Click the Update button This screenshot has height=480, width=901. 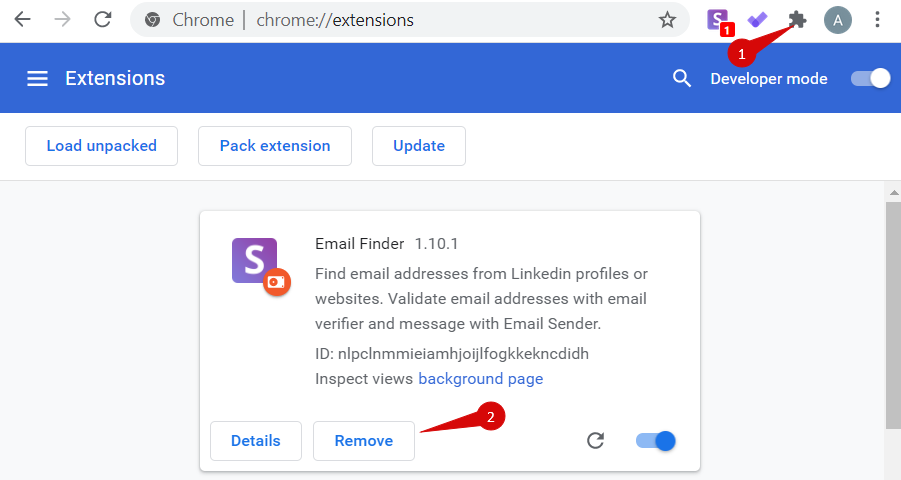click(419, 146)
